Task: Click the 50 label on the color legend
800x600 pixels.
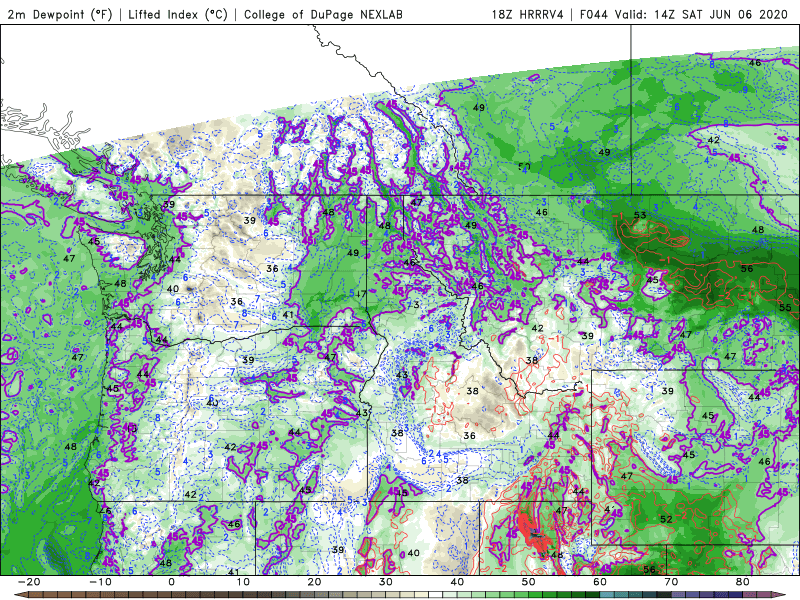Action: click(529, 582)
